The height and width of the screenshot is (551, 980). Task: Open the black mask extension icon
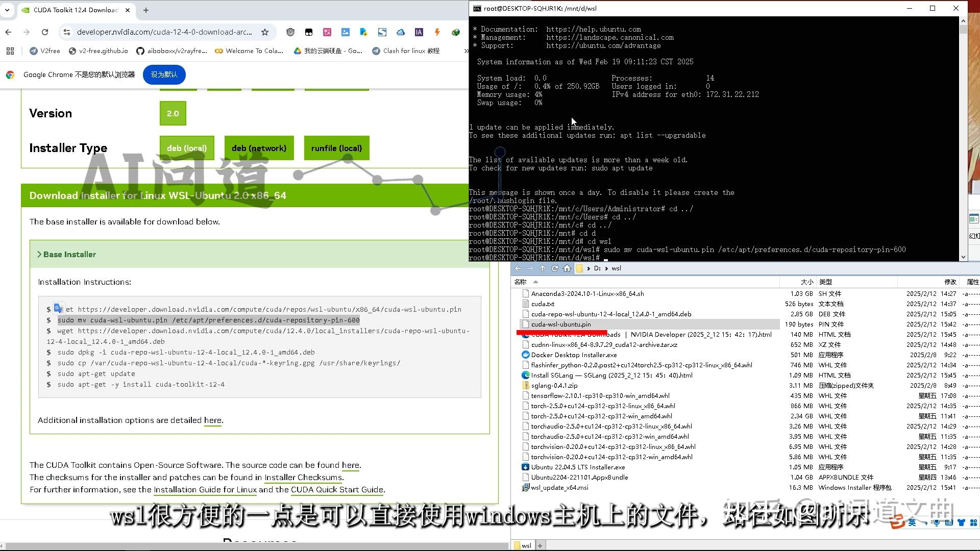click(309, 32)
